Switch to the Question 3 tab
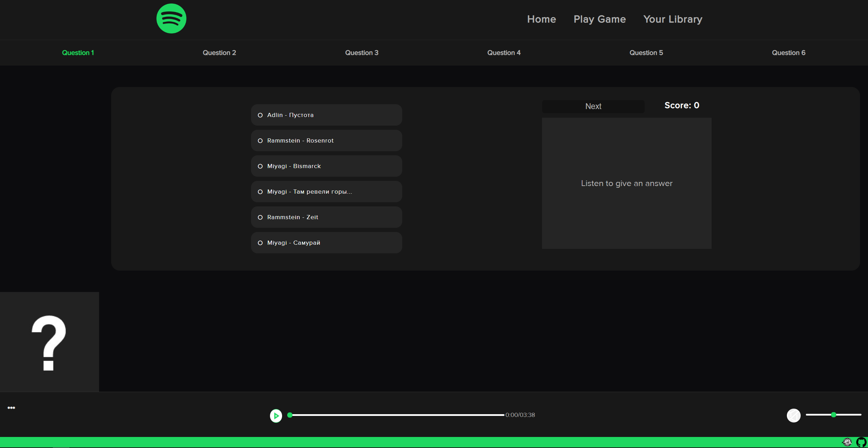Screen dimensions: 868x448 [361, 52]
